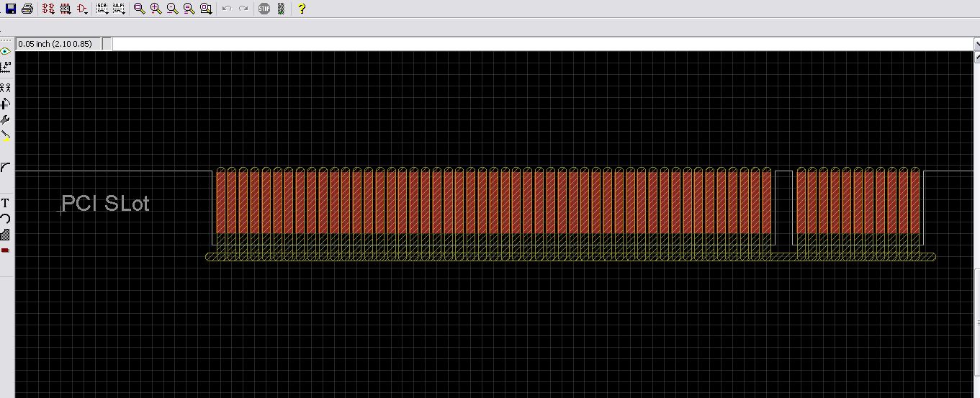Open help with the yellow question mark
The height and width of the screenshot is (398, 980).
(x=302, y=9)
